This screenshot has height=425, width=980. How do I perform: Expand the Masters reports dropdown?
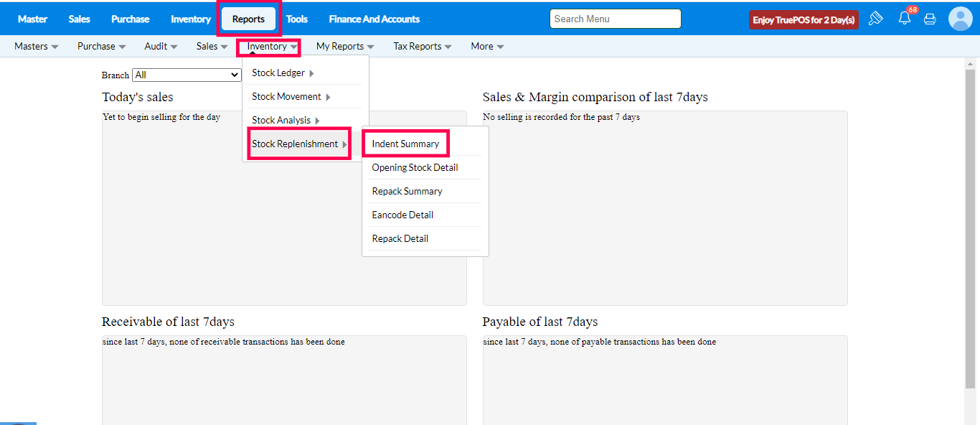tap(37, 46)
